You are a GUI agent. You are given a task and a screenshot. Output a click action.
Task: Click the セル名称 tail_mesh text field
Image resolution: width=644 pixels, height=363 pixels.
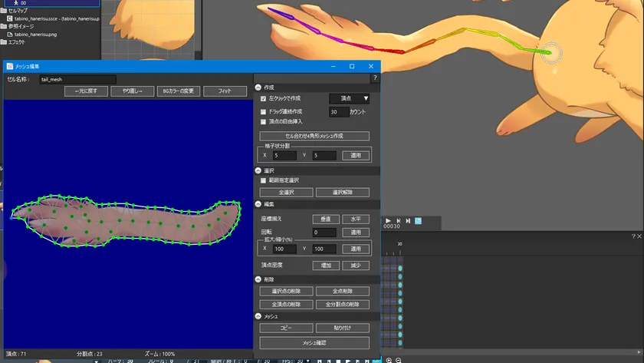(77, 79)
